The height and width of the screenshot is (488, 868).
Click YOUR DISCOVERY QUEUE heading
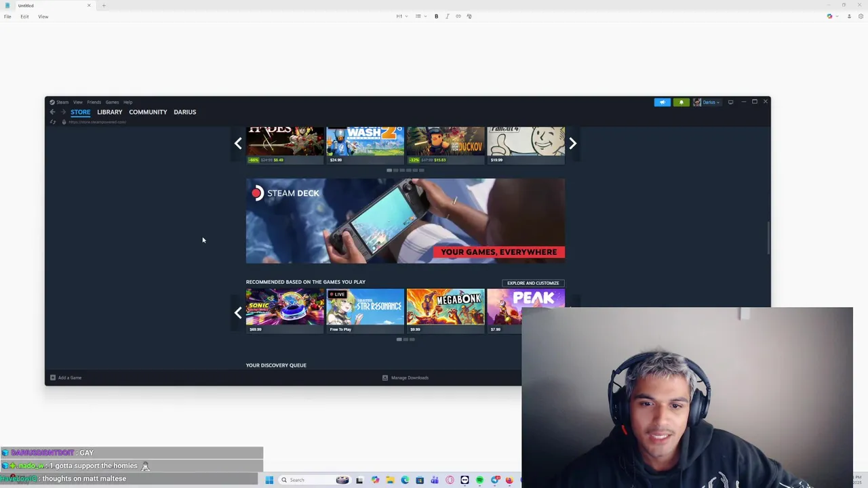coord(276,365)
